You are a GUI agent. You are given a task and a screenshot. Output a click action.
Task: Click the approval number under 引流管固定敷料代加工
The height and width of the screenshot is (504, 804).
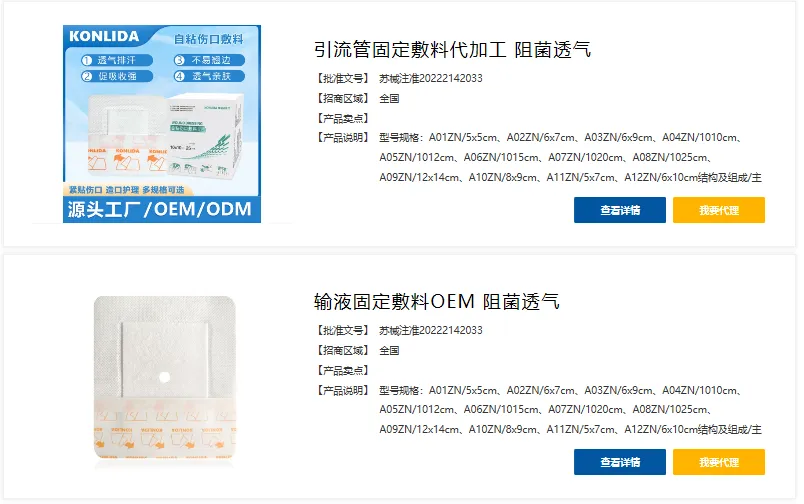(431, 78)
